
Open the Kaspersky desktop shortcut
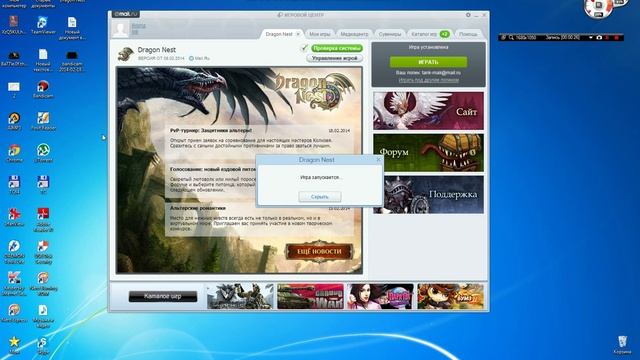coord(14,283)
